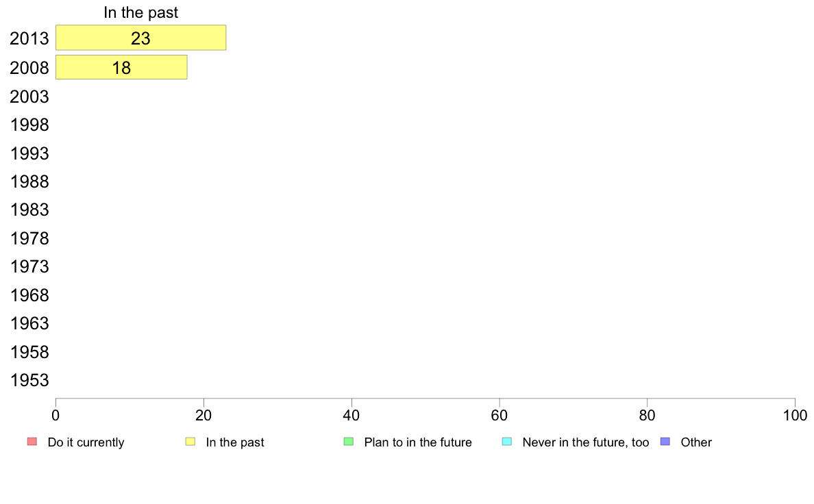Click the 2003 year label

(29, 97)
